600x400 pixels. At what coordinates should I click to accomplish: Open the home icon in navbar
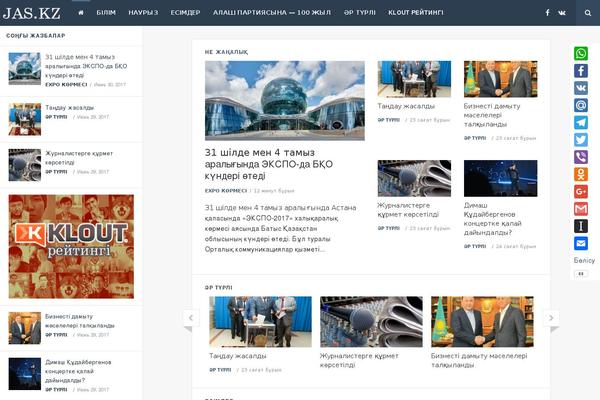[81, 13]
